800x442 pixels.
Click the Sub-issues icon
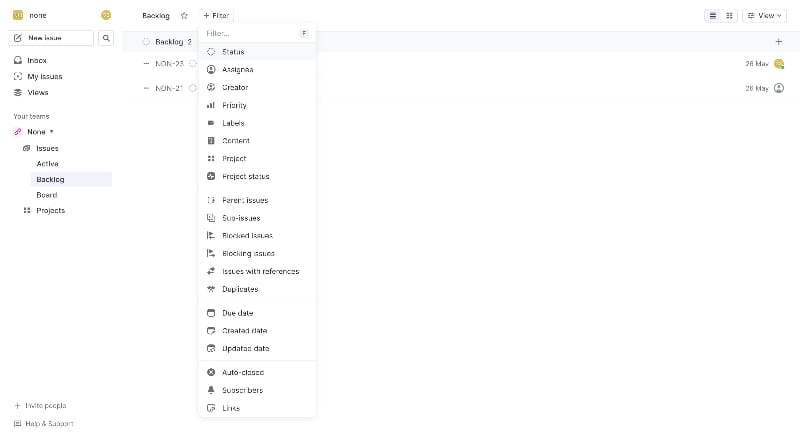tap(211, 218)
